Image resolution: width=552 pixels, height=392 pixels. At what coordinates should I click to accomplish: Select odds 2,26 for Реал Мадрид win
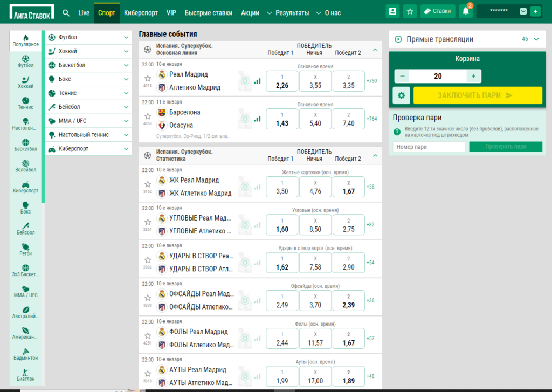(x=282, y=81)
